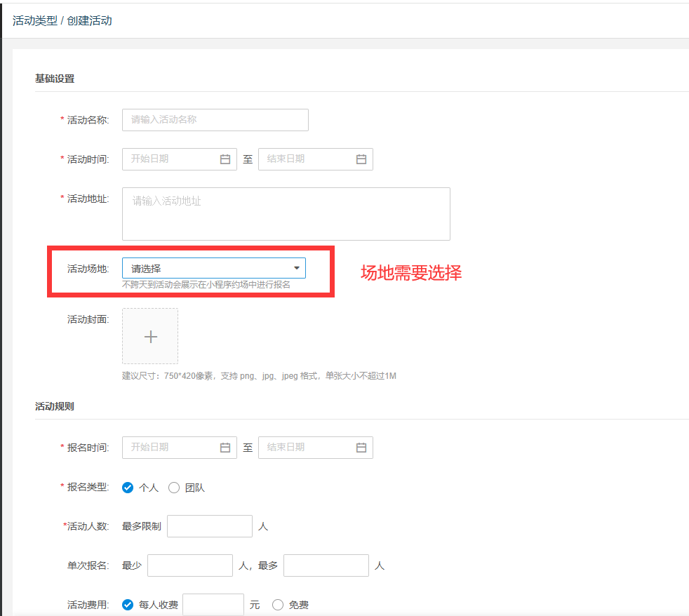Open the 请选择 venue dropdown
Screen dimensions: 689x616
pyautogui.click(x=210, y=268)
